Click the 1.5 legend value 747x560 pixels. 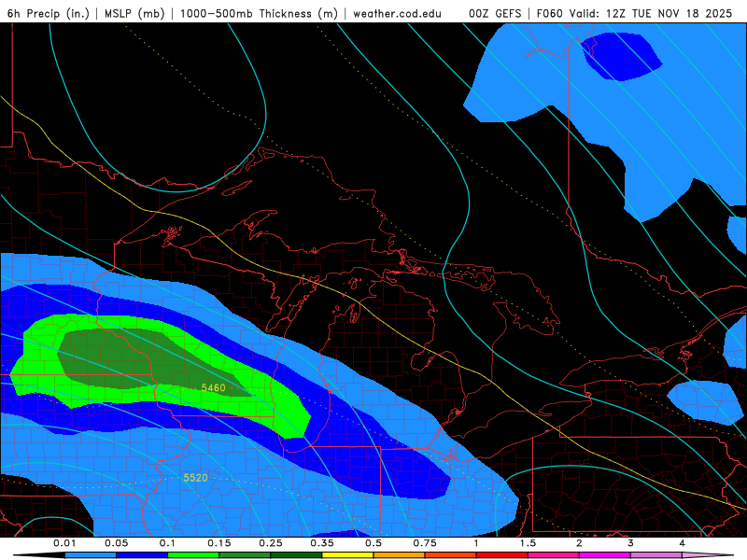click(528, 543)
